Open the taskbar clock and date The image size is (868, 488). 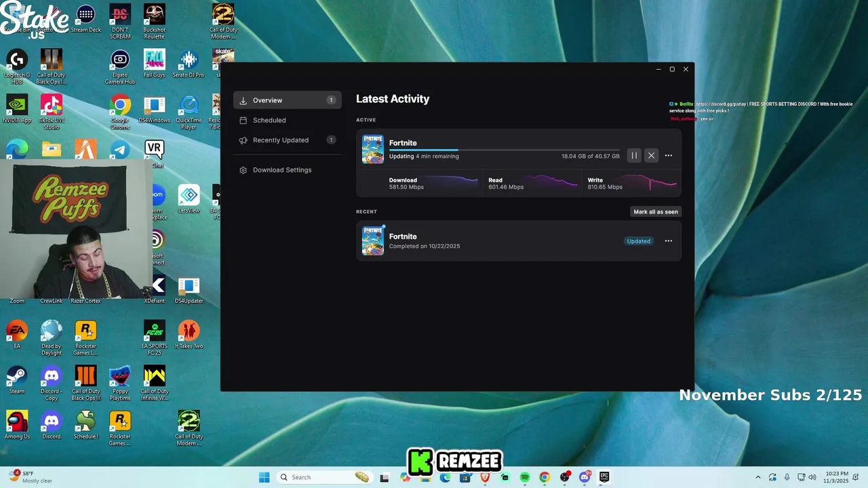[x=836, y=477]
